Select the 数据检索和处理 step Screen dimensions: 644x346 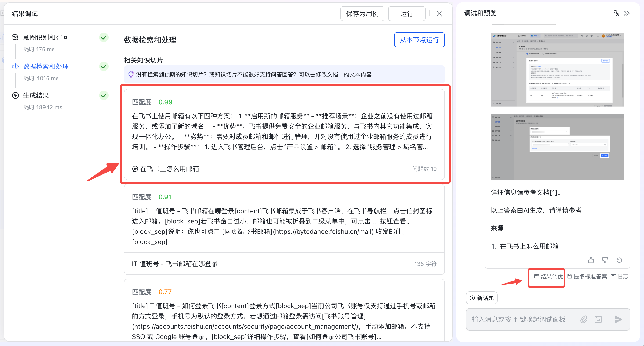point(46,66)
